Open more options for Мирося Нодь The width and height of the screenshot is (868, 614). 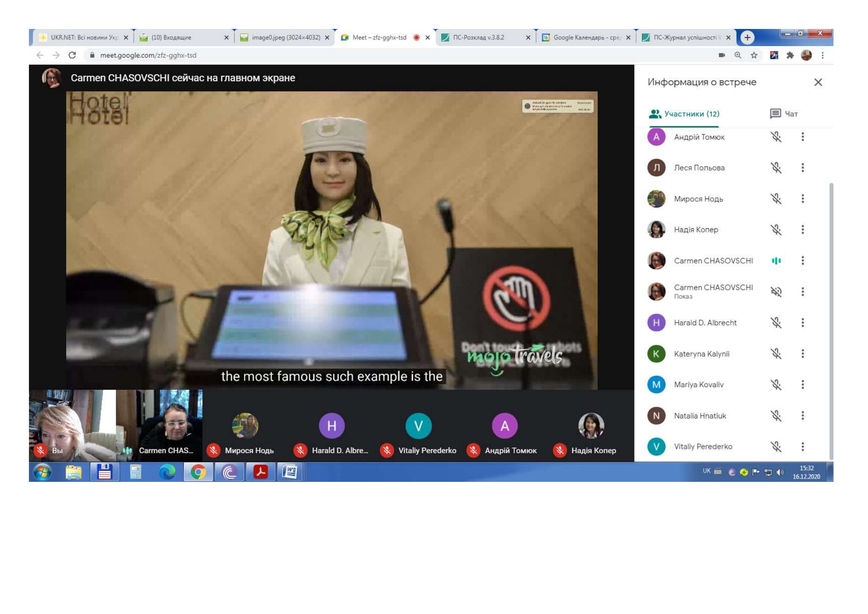[802, 199]
